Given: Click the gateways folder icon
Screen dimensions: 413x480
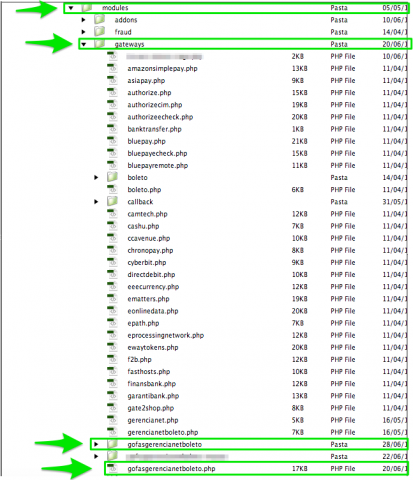Looking at the screenshot, I should [100, 44].
